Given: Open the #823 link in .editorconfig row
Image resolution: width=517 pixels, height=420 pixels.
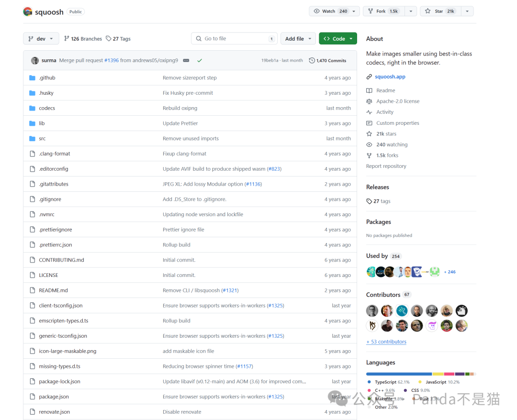Looking at the screenshot, I should tap(274, 169).
